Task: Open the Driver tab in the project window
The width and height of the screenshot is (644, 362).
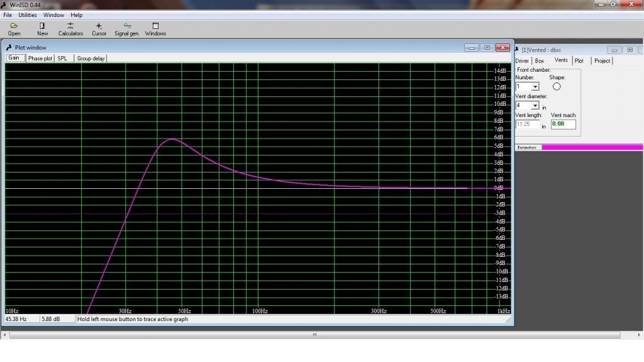Action: (522, 61)
